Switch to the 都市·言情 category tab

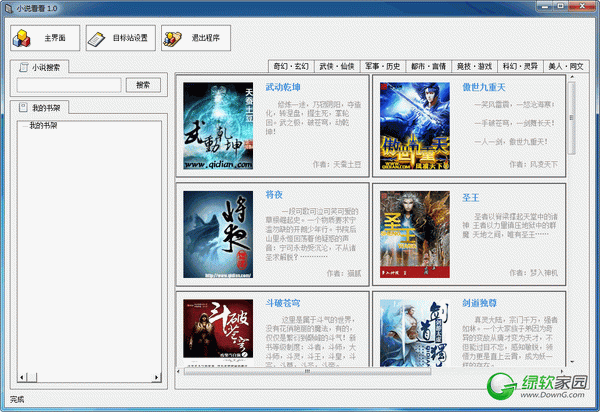[428, 66]
